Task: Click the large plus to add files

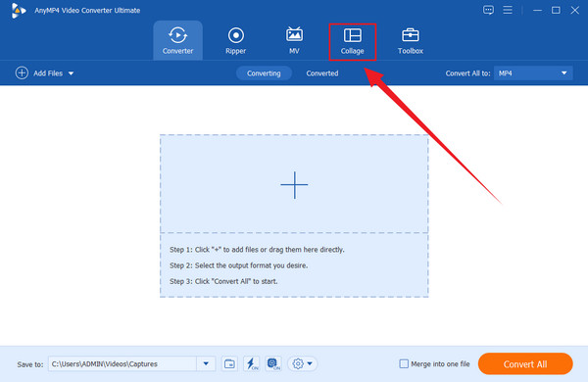Action: (294, 185)
